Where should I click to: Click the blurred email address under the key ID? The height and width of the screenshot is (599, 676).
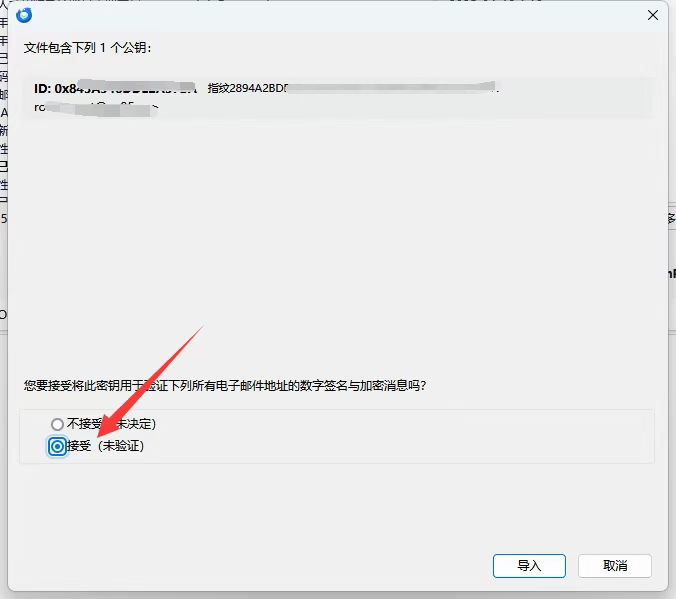(95, 107)
